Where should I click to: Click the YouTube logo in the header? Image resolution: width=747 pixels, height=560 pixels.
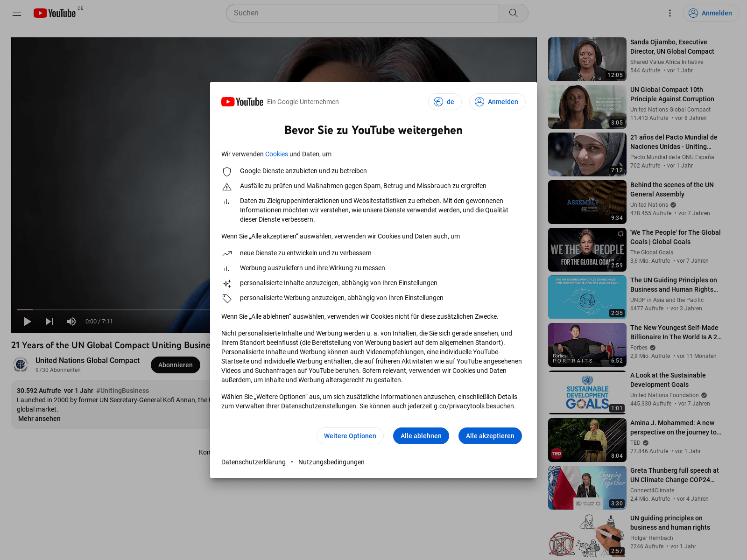tap(55, 13)
